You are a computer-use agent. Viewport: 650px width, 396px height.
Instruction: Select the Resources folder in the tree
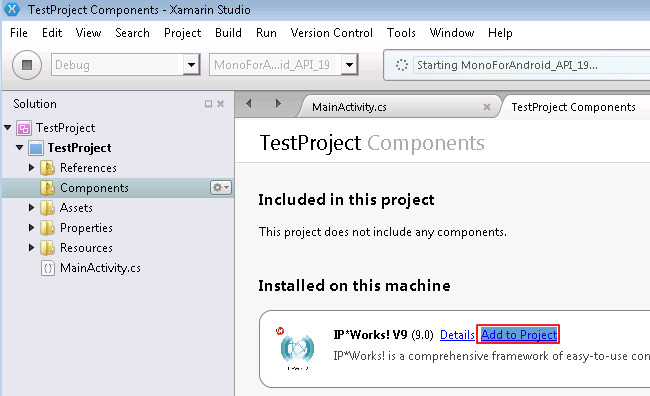pyautogui.click(x=86, y=248)
